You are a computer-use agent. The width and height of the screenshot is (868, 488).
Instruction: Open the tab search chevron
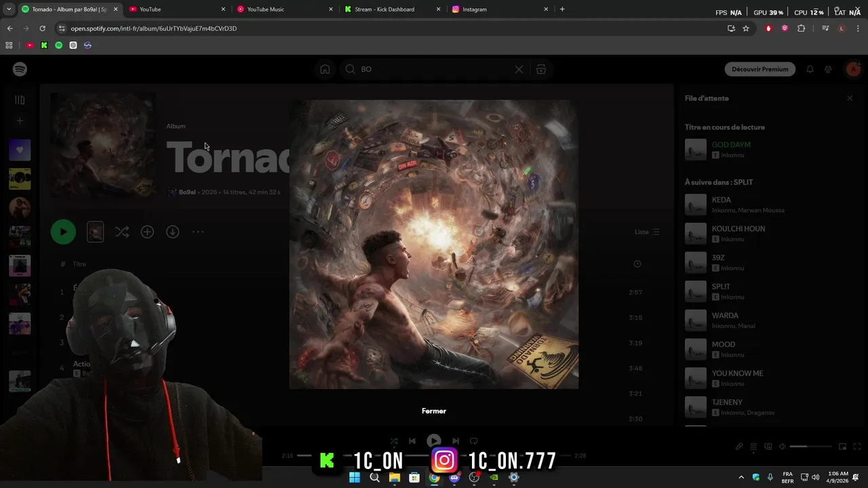[x=8, y=9]
